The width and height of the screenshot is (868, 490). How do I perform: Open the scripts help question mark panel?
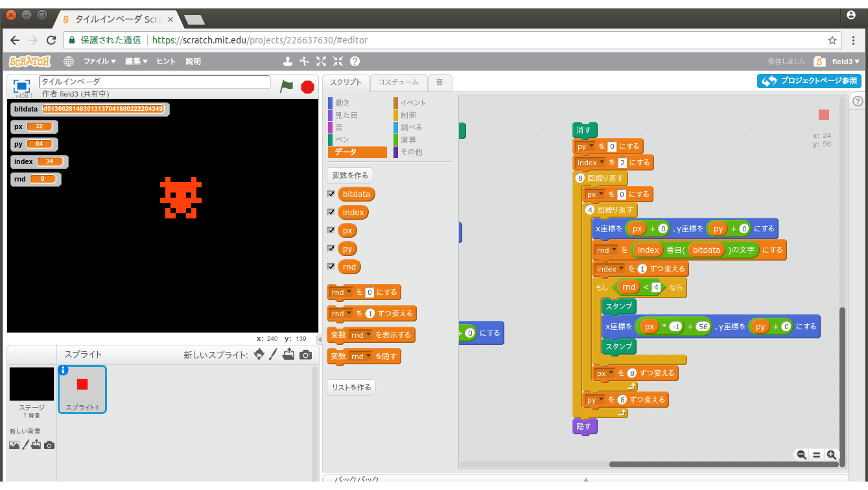[x=858, y=101]
